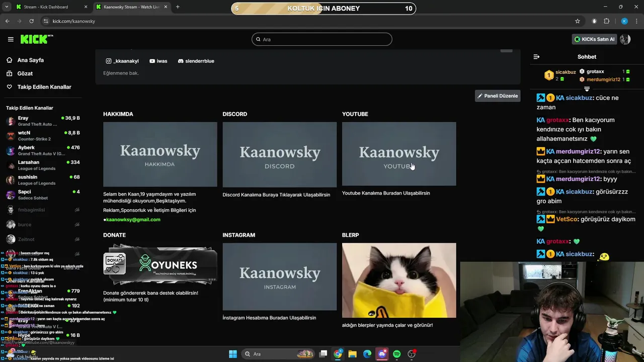
Task: Open the DISCORD panel image
Action: pos(280,154)
